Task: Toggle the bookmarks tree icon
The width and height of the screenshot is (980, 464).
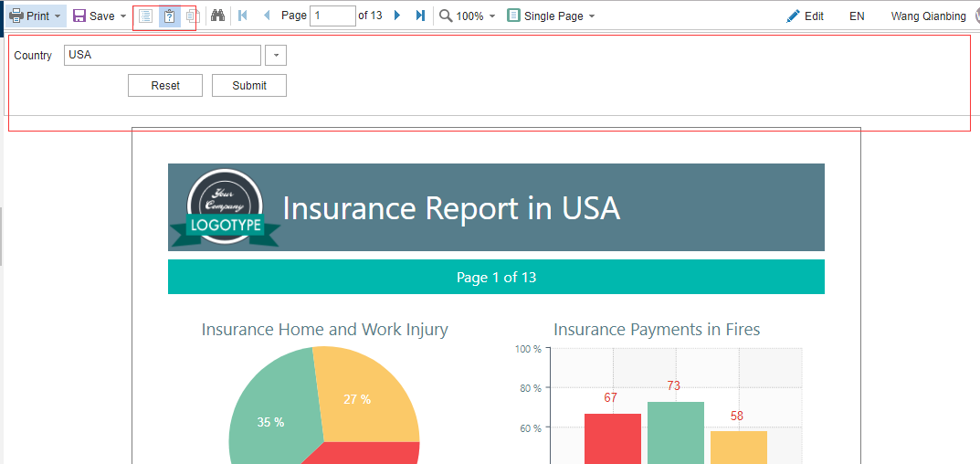Action: tap(145, 16)
